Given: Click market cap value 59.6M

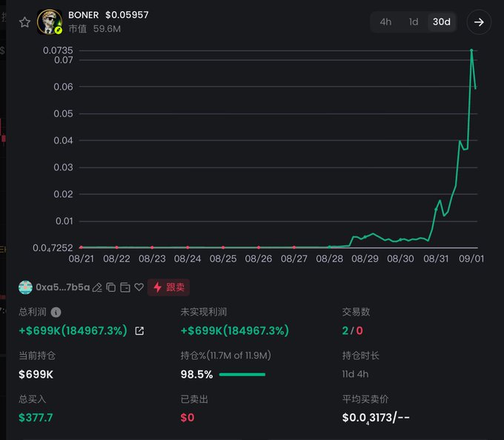Looking at the screenshot, I should pos(107,29).
